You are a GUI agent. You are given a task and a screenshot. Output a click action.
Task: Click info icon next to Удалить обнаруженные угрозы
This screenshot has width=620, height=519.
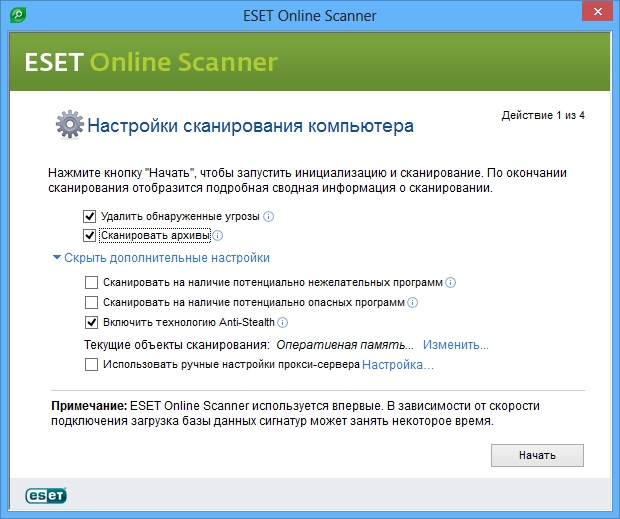point(269,216)
